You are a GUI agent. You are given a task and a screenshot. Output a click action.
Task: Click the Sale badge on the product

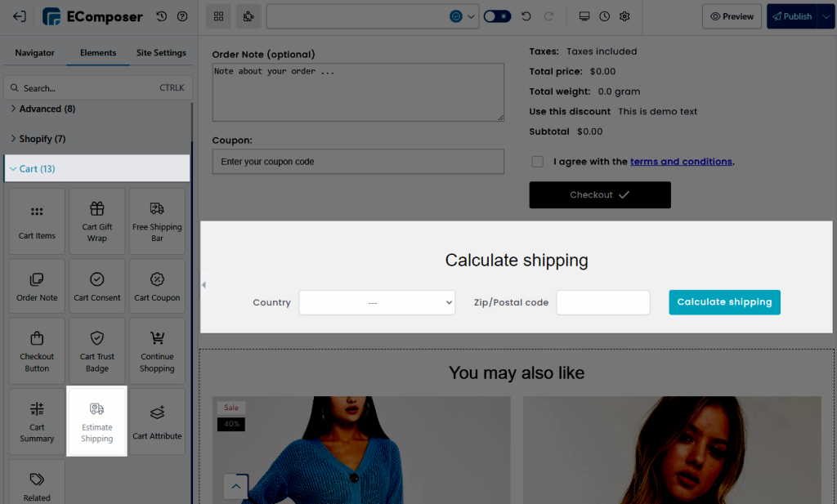[231, 408]
